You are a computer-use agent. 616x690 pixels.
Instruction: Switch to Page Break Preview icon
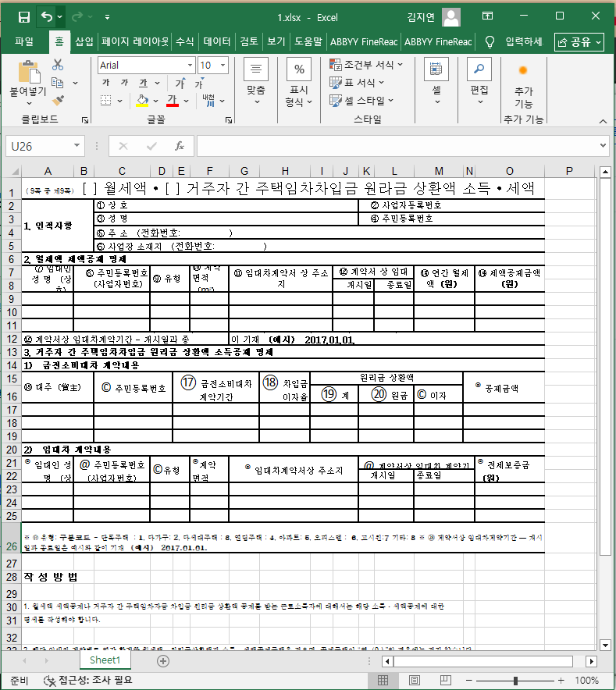[x=446, y=681]
